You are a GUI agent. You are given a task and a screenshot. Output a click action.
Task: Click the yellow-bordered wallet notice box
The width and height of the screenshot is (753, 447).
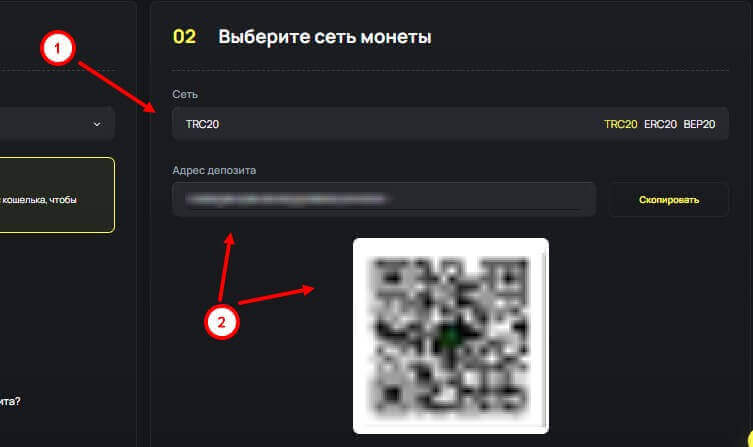tap(57, 195)
